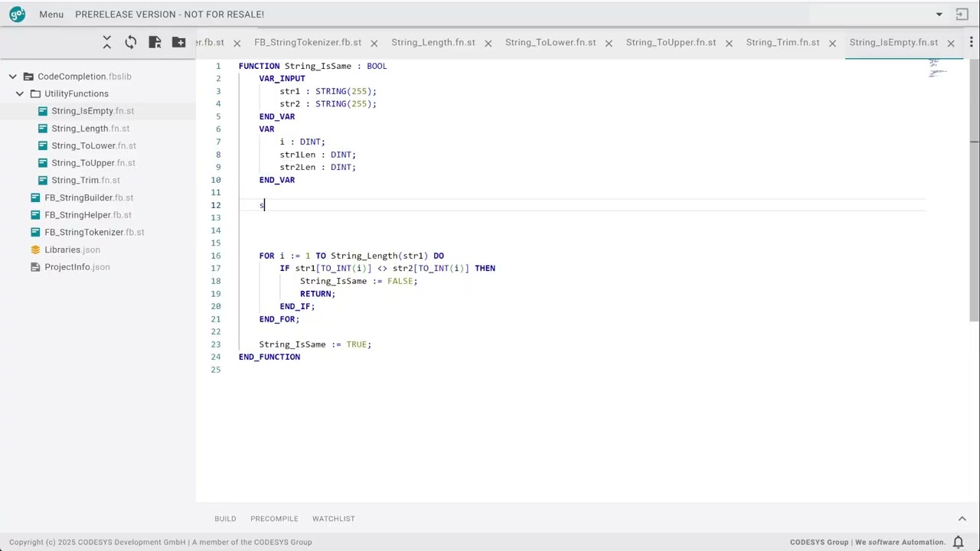The image size is (980, 551).
Task: Open FB_StringHelper.fb.st in the tree
Action: [x=88, y=215]
